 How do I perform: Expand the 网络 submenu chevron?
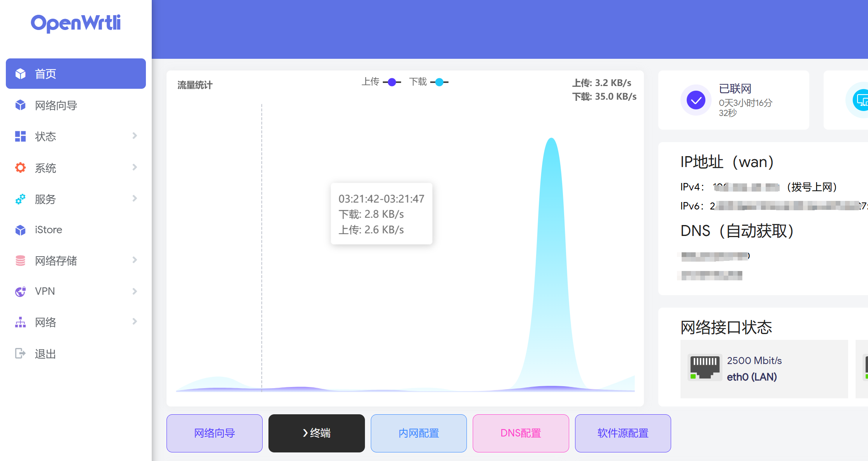[135, 322]
